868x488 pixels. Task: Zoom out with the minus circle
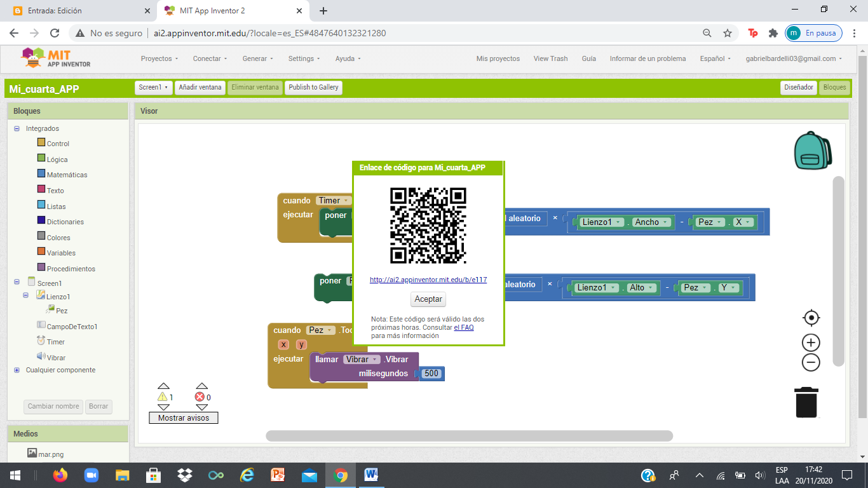(x=811, y=363)
